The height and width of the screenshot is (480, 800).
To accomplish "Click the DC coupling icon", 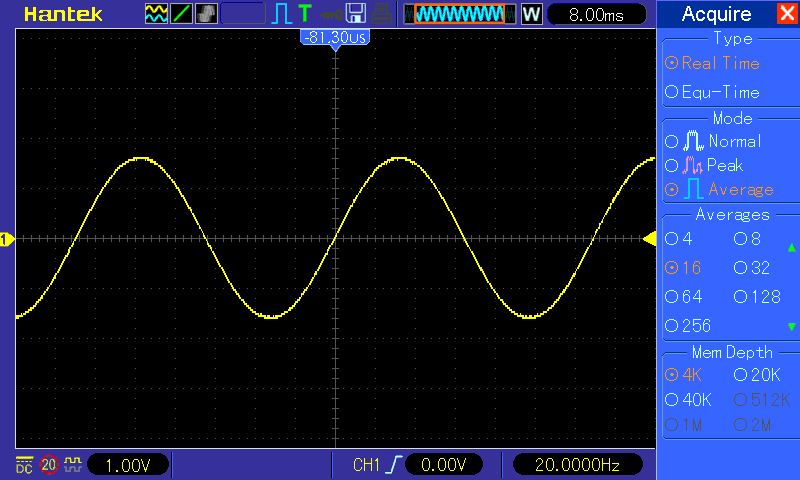I will 24,465.
